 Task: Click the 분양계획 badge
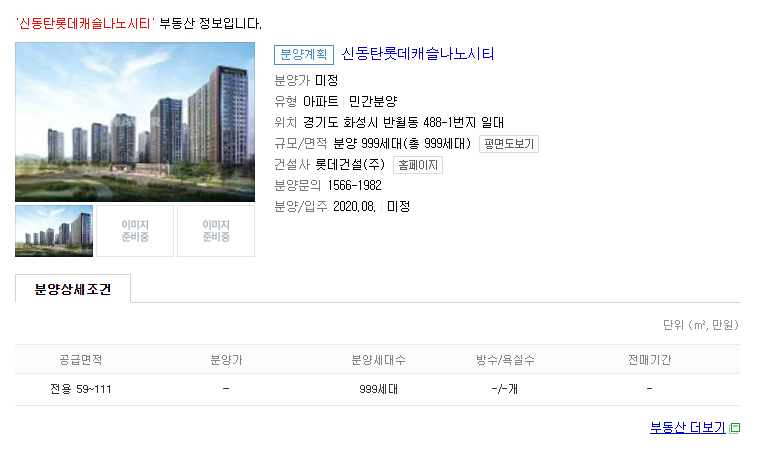click(304, 55)
